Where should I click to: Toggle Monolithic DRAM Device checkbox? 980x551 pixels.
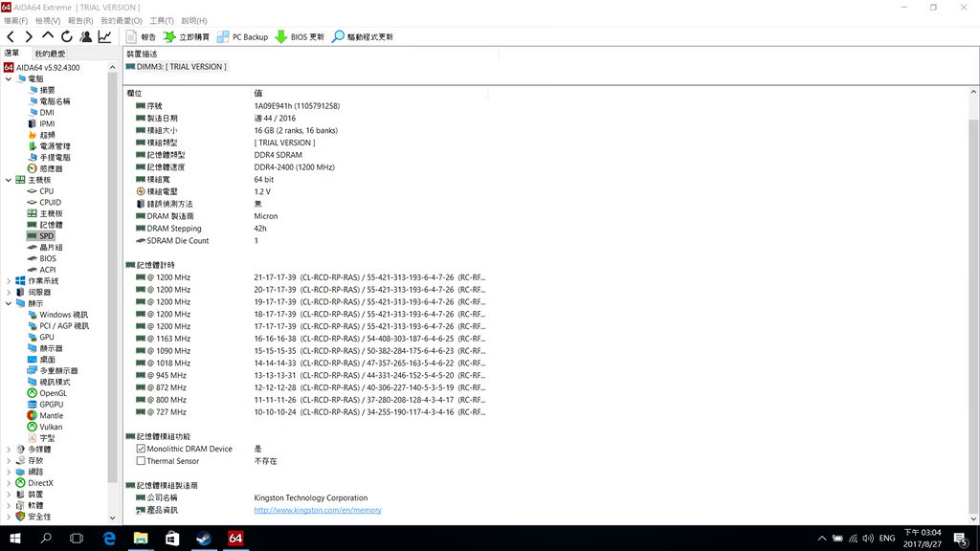pos(141,449)
